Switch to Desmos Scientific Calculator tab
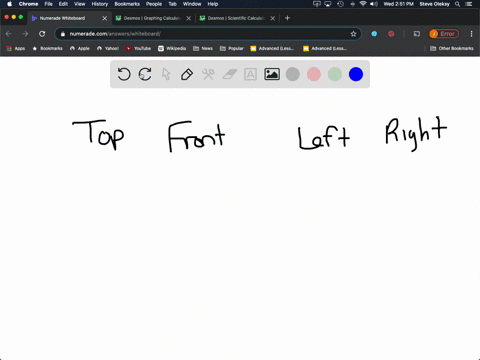 point(236,18)
